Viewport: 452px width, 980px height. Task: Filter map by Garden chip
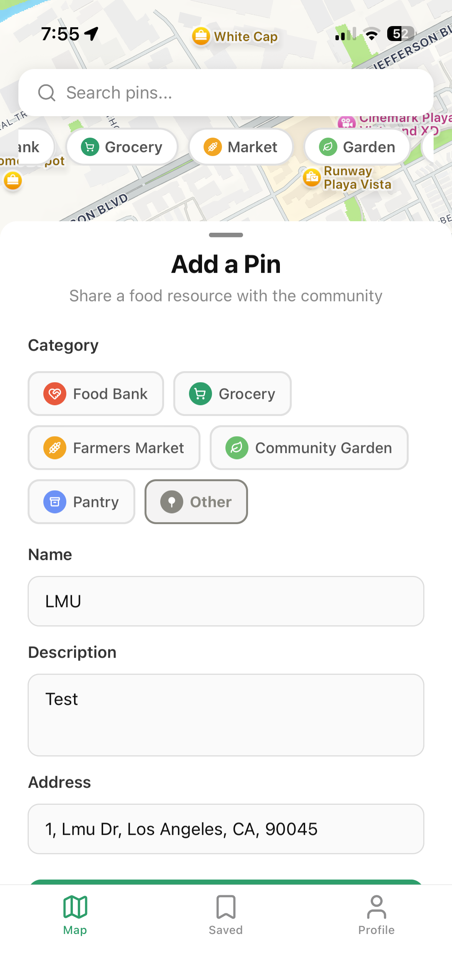(x=357, y=147)
